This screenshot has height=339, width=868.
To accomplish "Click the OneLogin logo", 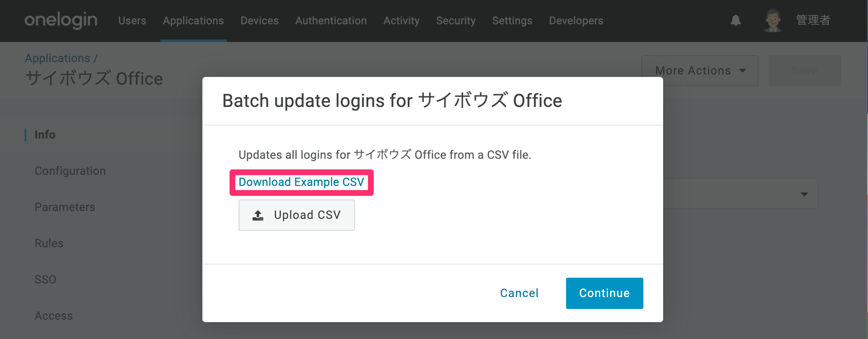I will (61, 20).
